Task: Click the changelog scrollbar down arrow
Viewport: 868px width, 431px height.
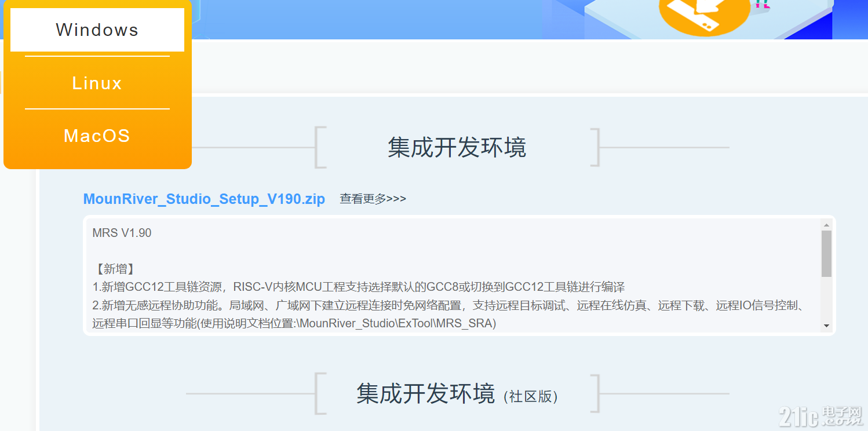Action: point(826,326)
